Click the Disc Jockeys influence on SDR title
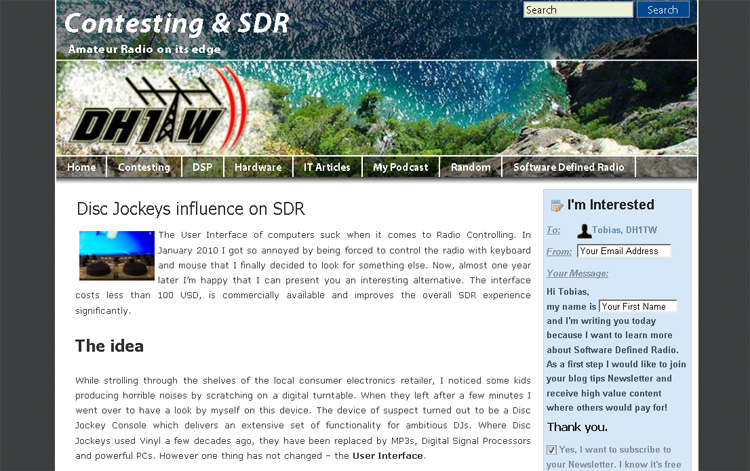750x471 pixels. [190, 209]
